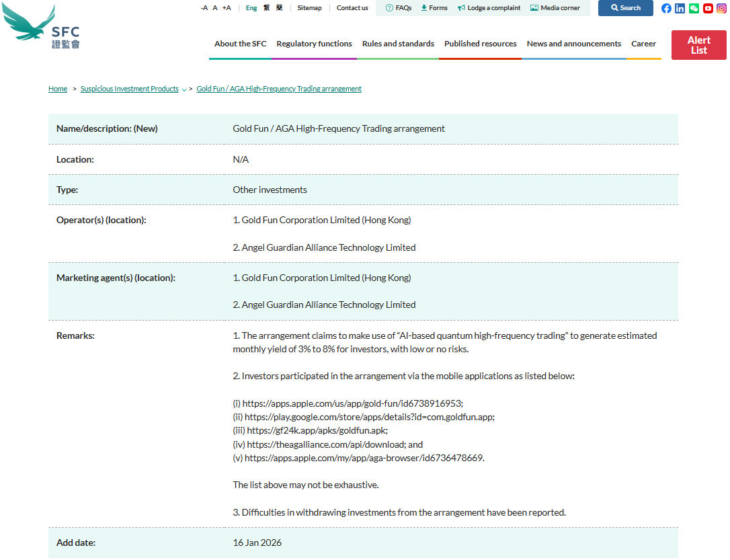Open the SFC LinkedIn page icon
This screenshot has height=560, width=730.
click(680, 8)
